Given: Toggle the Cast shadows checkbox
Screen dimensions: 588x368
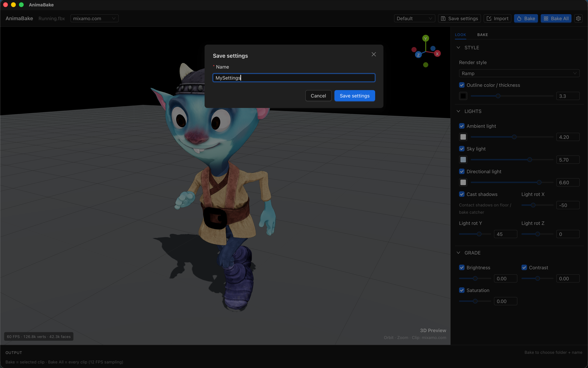Looking at the screenshot, I should click(462, 194).
